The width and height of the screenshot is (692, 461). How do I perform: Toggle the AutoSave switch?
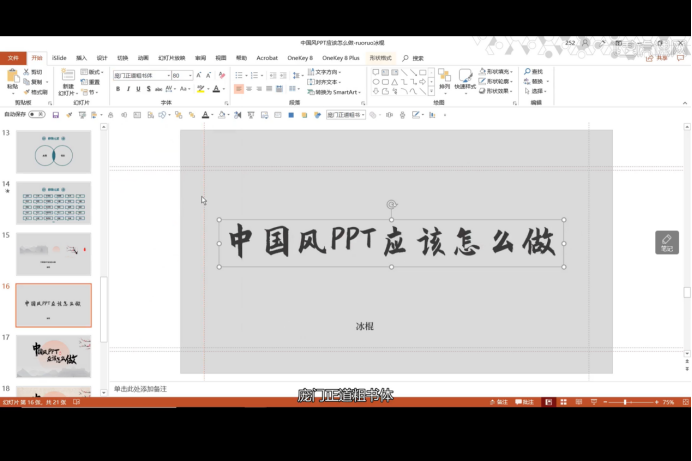37,115
